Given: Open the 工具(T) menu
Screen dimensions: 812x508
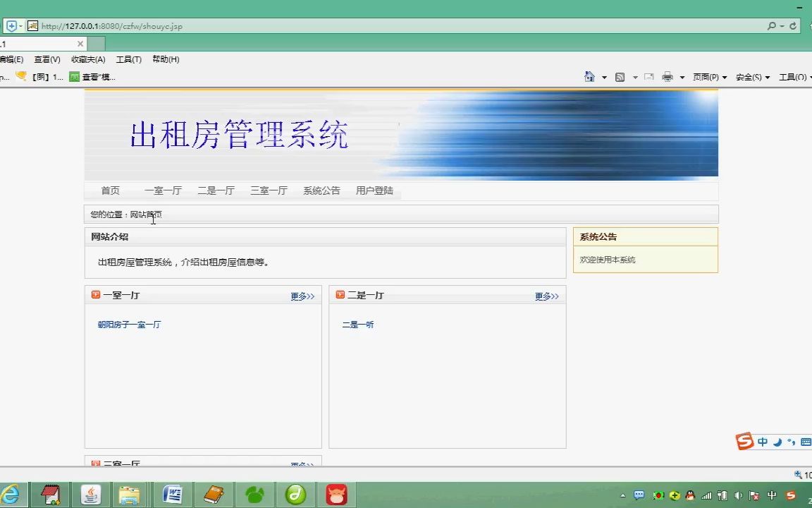Looking at the screenshot, I should click(128, 59).
